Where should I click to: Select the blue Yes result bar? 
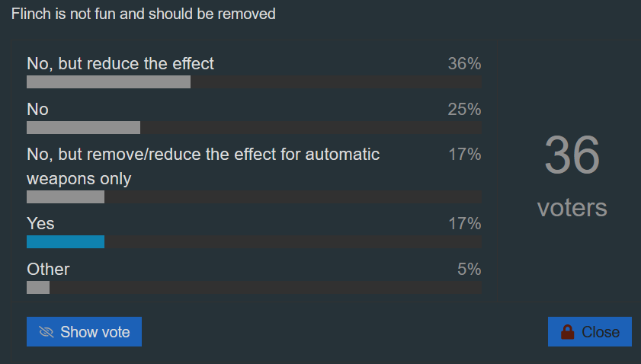pos(66,242)
